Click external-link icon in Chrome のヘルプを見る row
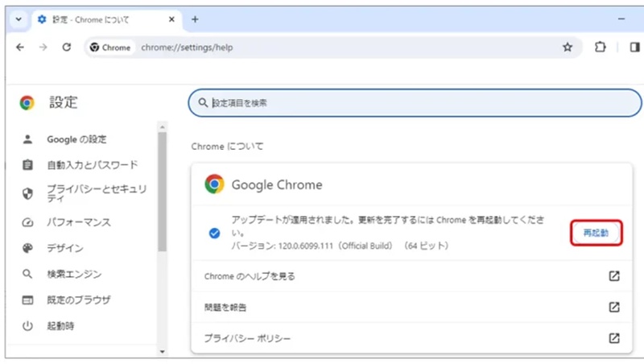This screenshot has width=644, height=364. [x=614, y=276]
